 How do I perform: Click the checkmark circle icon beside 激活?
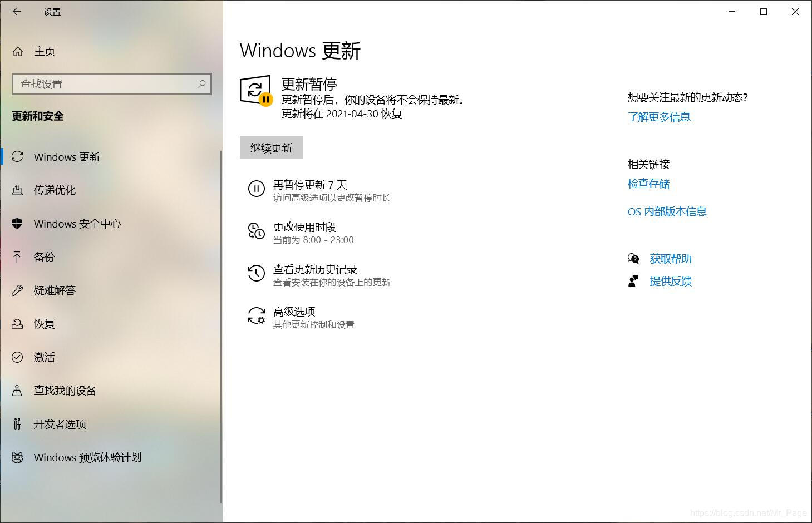pyautogui.click(x=17, y=357)
